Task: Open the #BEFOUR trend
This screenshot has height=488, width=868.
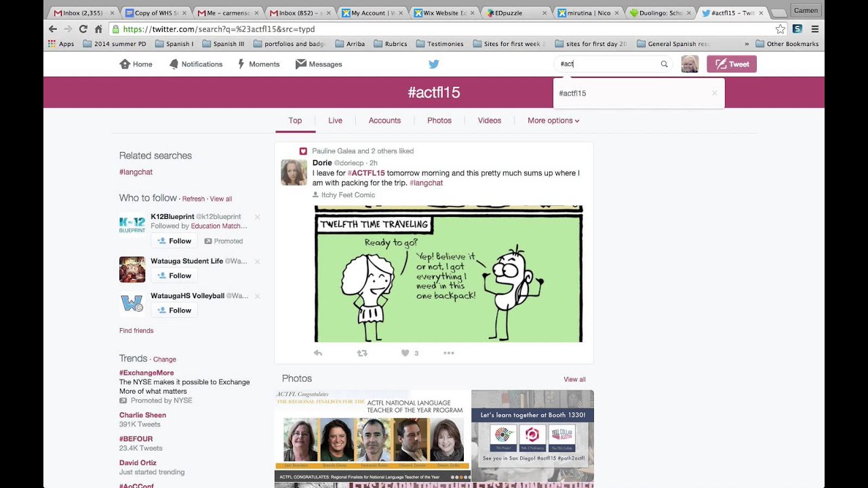Action: tap(136, 439)
